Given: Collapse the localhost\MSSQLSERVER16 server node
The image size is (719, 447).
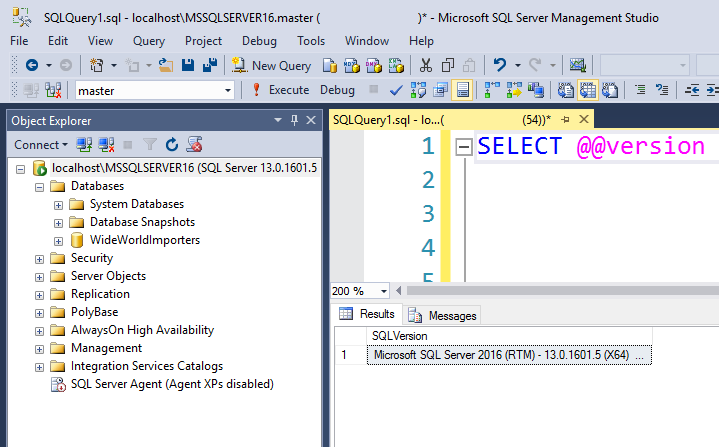Looking at the screenshot, I should pyautogui.click(x=20, y=169).
